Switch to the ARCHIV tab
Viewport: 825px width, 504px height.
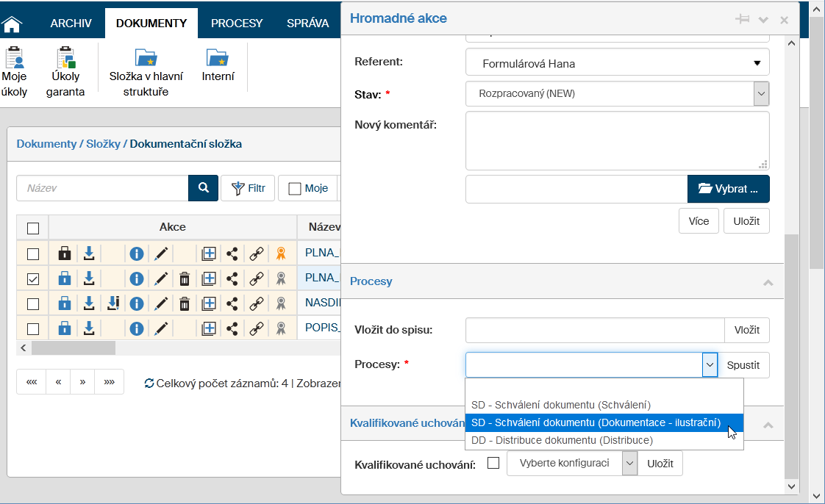click(x=71, y=23)
